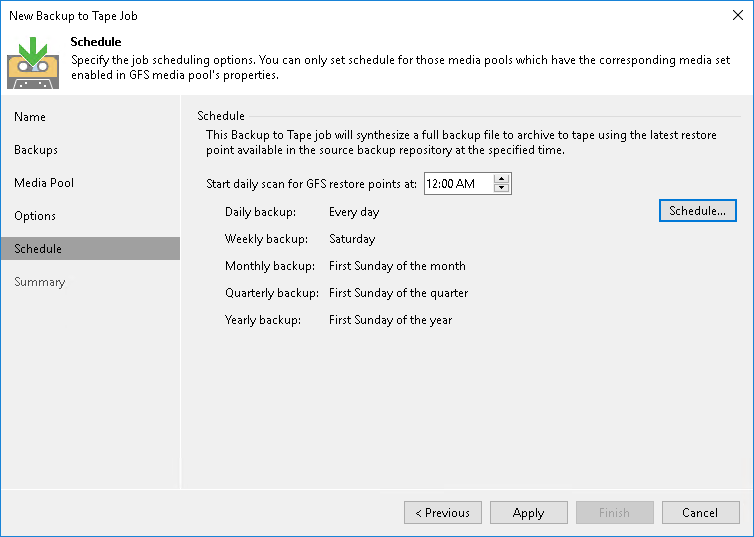Open the Name wizard step
Viewport: 754px width, 537px height.
(x=30, y=117)
